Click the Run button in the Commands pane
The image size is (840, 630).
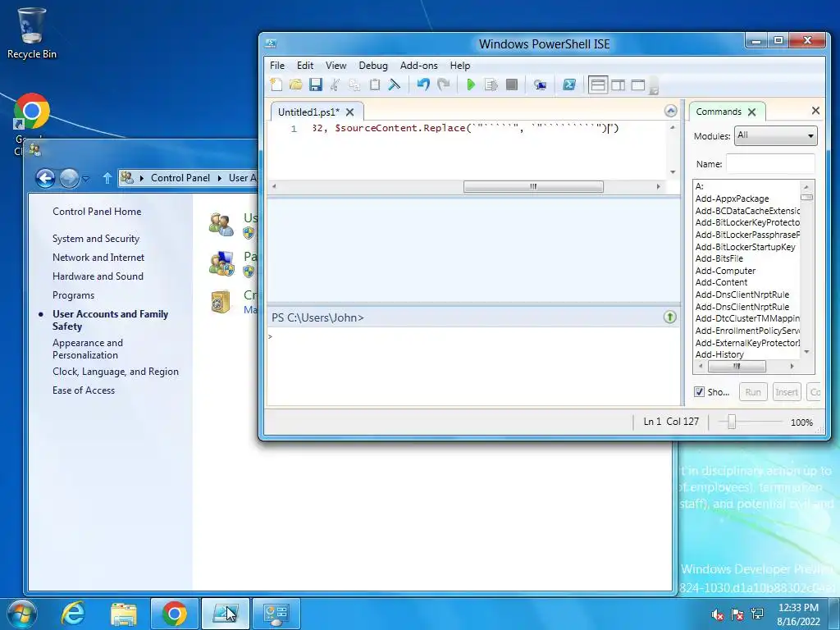(x=753, y=392)
